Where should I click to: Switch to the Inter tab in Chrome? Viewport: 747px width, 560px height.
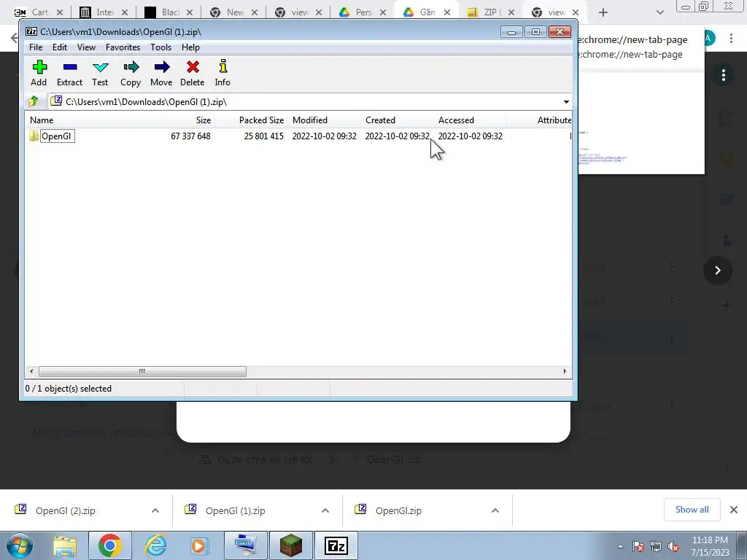pyautogui.click(x=104, y=12)
